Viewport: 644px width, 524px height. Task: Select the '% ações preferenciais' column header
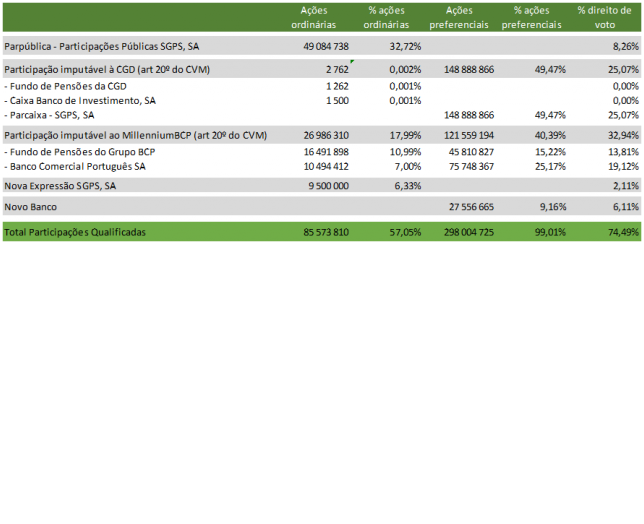pos(531,18)
